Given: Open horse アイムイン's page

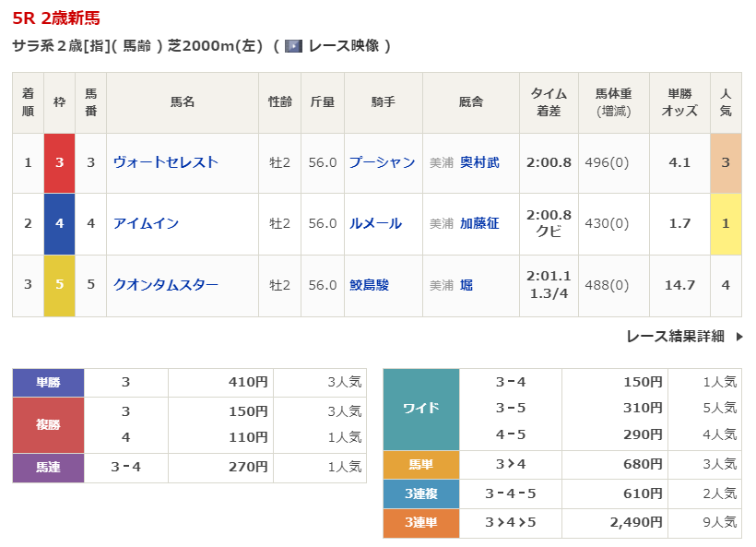Looking at the screenshot, I should (146, 223).
